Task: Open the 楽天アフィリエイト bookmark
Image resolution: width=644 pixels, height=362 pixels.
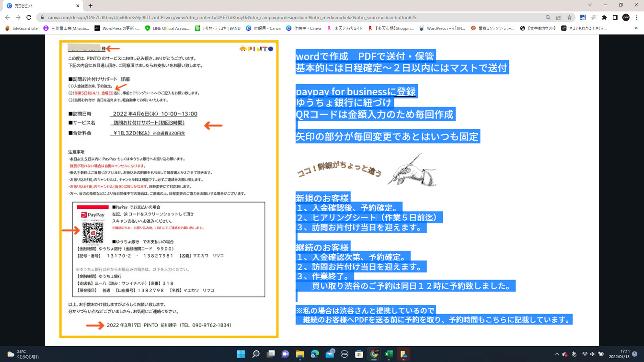Action: (x=345, y=28)
